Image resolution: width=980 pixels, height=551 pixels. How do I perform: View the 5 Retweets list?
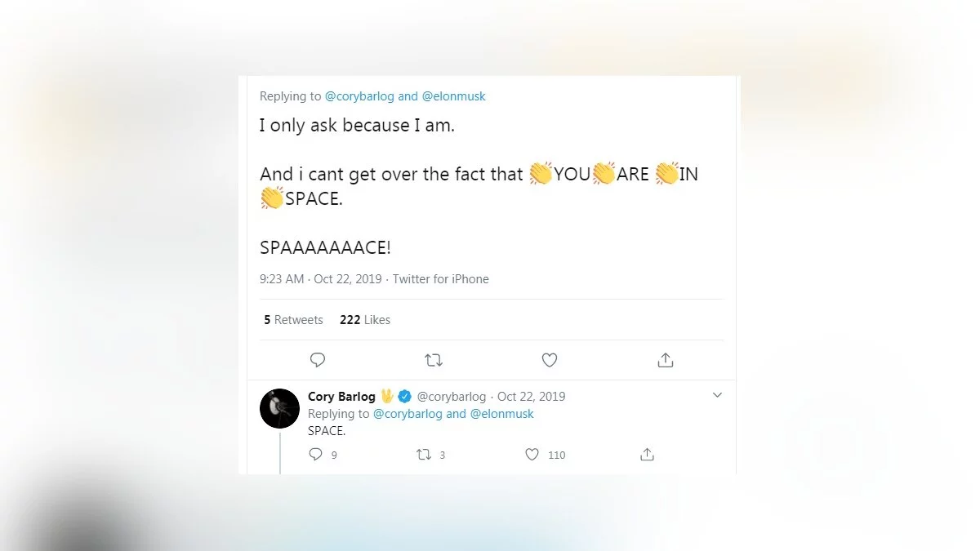[x=293, y=320]
